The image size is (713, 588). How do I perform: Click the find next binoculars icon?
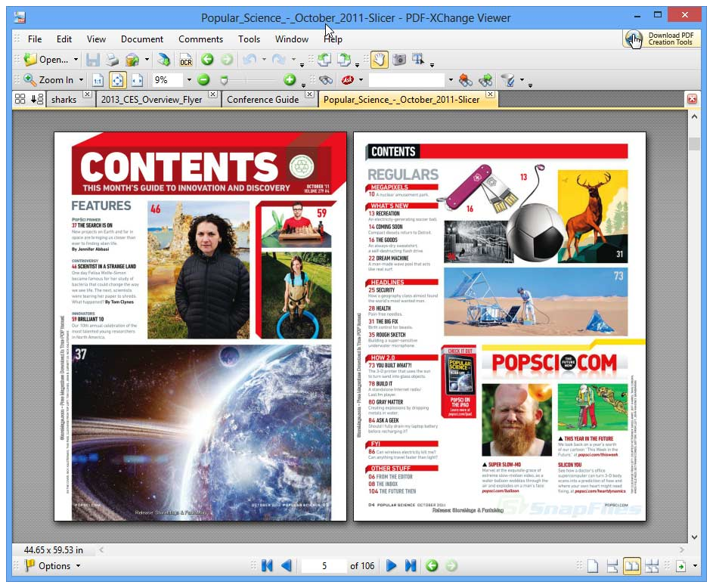[x=485, y=80]
